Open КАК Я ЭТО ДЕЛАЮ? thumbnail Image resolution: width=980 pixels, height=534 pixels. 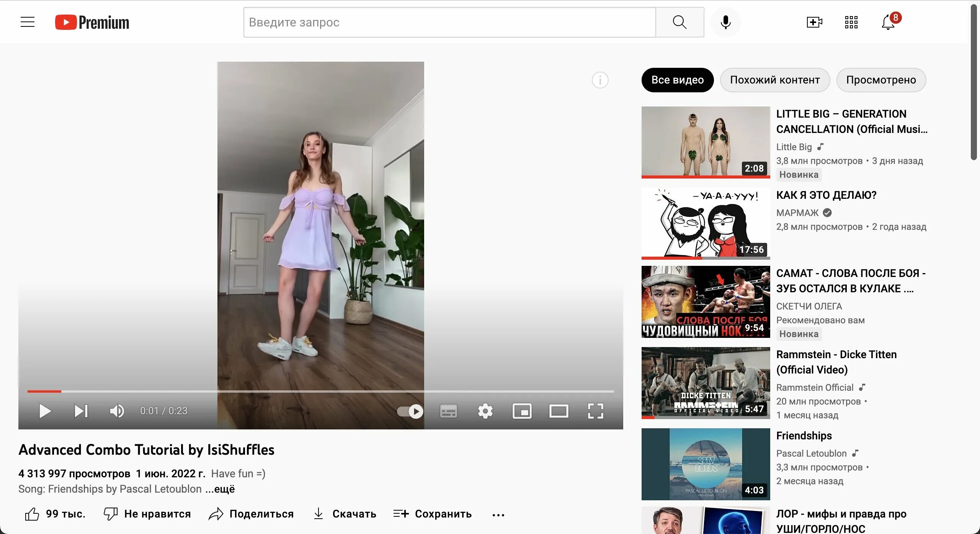coord(706,224)
